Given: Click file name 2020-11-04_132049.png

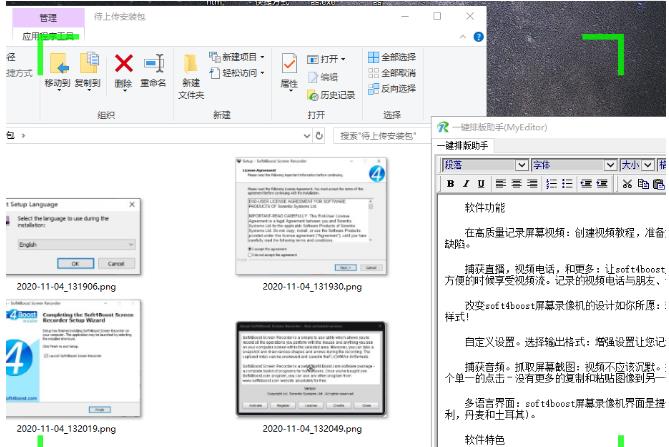Looking at the screenshot, I should [x=312, y=429].
